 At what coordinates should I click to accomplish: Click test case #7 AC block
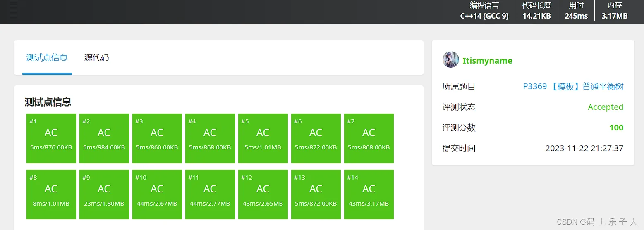369,138
